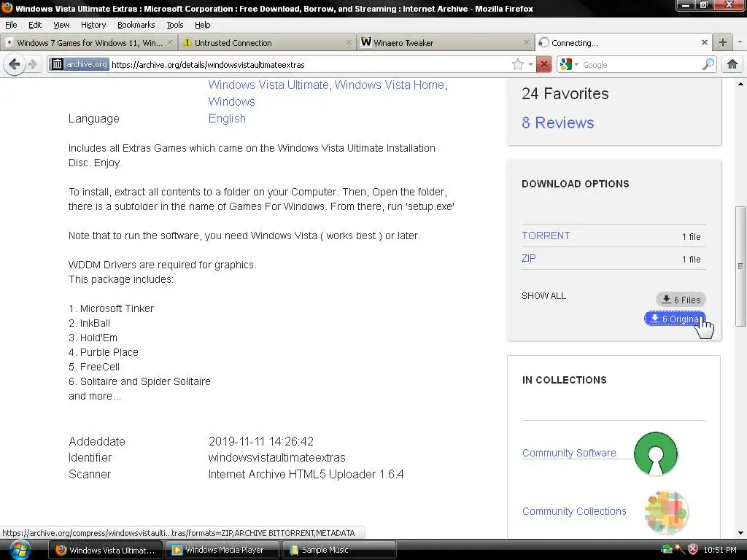Switch to the Windows 7 Games tab

click(88, 42)
